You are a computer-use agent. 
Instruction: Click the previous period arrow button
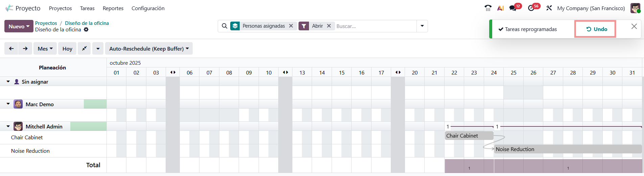click(x=11, y=49)
